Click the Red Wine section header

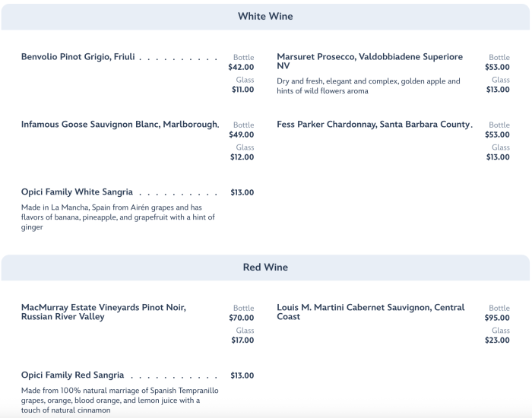click(265, 268)
